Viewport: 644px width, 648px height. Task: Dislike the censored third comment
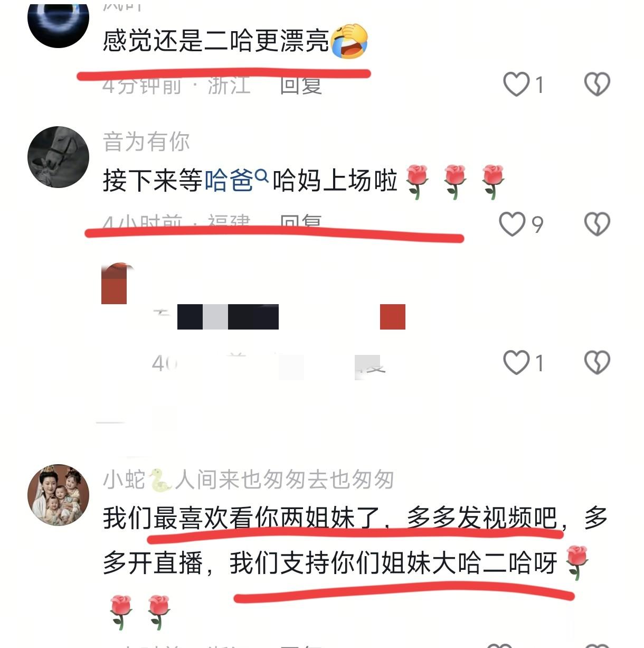[x=597, y=363]
